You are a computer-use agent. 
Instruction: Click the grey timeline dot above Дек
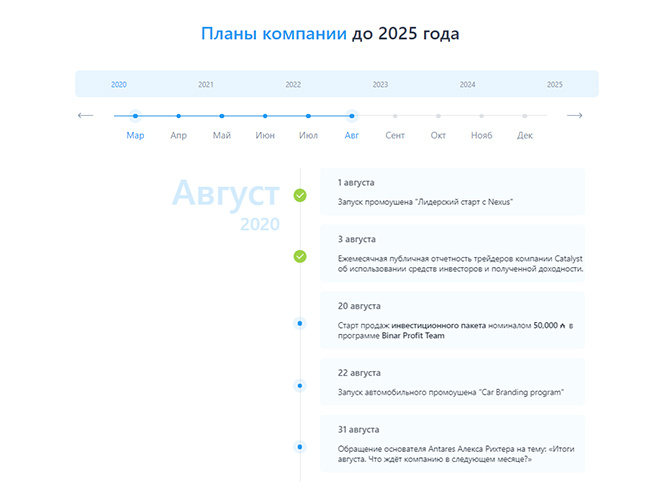[x=525, y=116]
